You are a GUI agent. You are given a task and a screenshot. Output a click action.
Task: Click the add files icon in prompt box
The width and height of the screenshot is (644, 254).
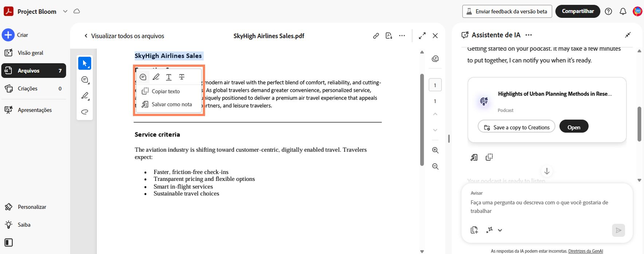474,230
